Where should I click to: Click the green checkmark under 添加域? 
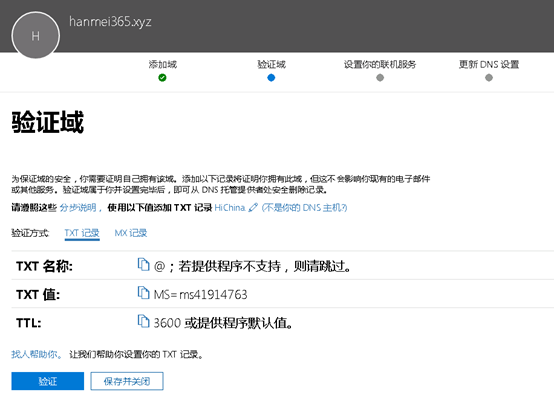click(x=162, y=77)
